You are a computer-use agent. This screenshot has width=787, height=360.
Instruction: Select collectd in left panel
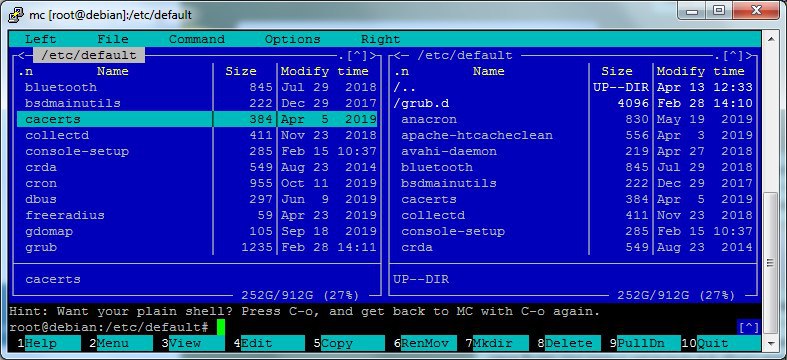point(197,135)
